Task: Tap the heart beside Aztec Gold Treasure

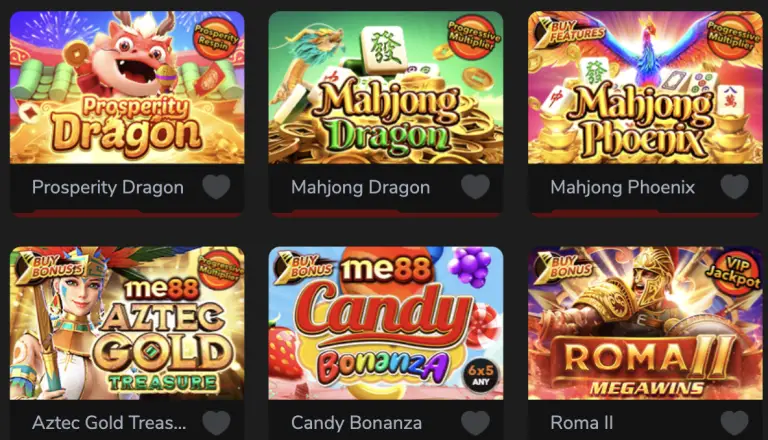Action: click(216, 422)
